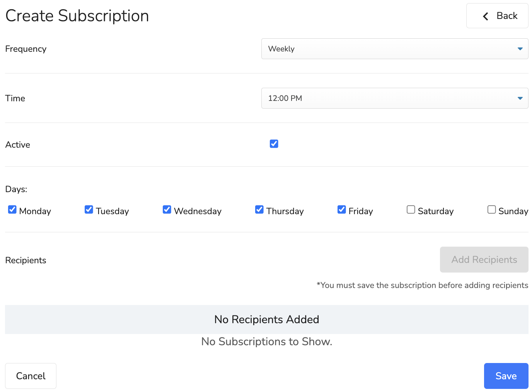This screenshot has width=532, height=392.
Task: Click the Back button
Action: click(497, 15)
